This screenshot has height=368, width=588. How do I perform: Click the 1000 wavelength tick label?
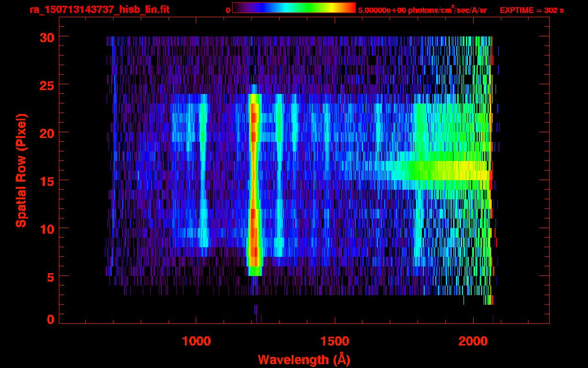pos(196,341)
